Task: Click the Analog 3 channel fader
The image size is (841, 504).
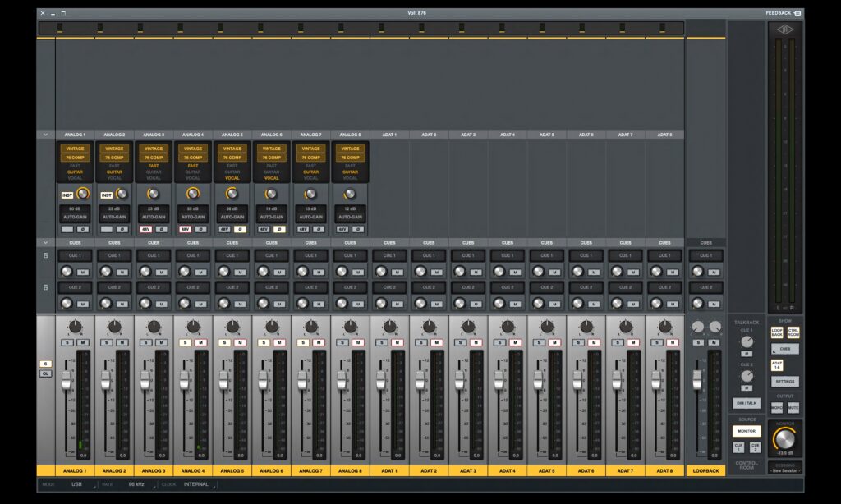Action: click(x=145, y=379)
